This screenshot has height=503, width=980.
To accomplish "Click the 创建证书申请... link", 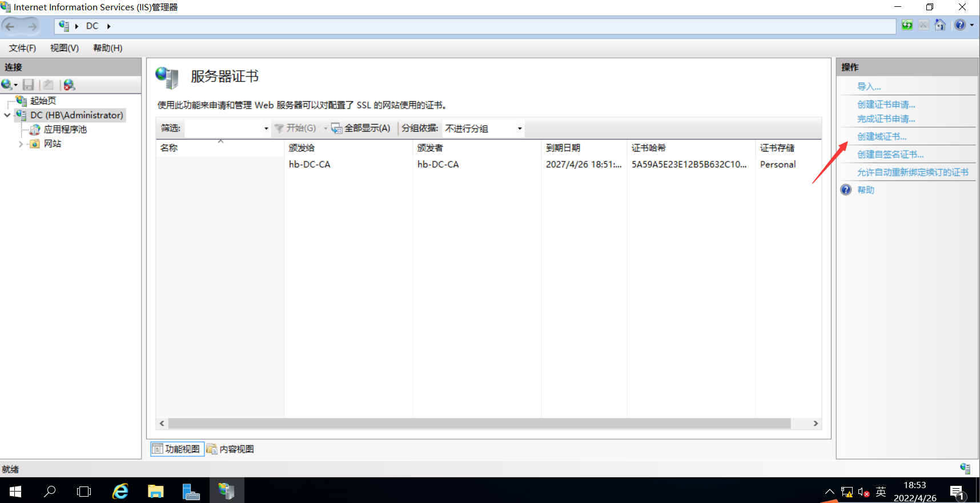I will [886, 104].
